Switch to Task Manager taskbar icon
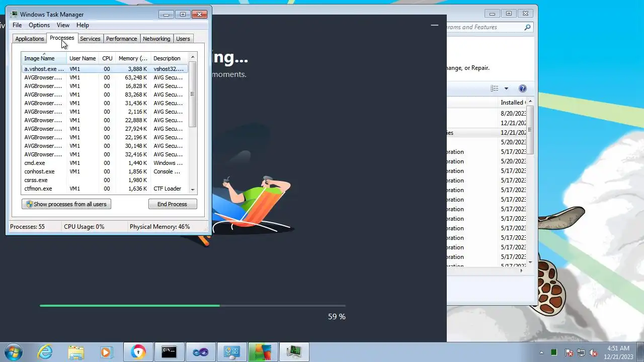 [x=294, y=352]
